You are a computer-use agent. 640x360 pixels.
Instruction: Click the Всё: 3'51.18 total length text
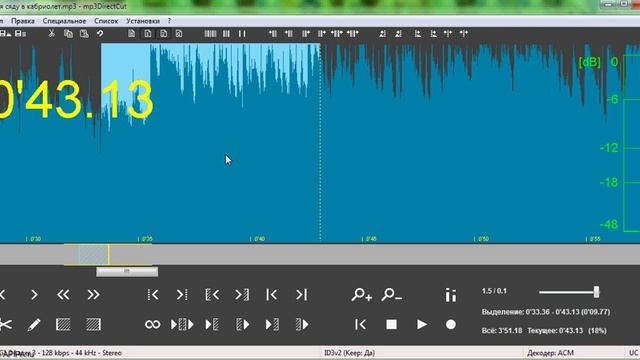tap(502, 330)
